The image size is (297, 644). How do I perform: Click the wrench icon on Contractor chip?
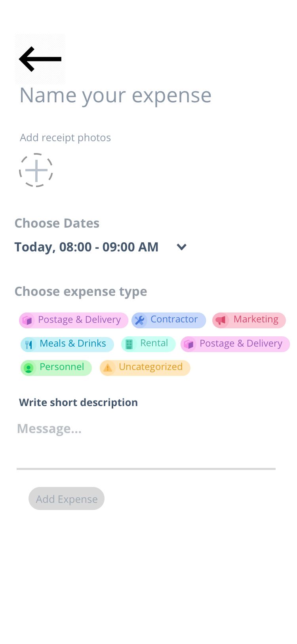(x=139, y=320)
